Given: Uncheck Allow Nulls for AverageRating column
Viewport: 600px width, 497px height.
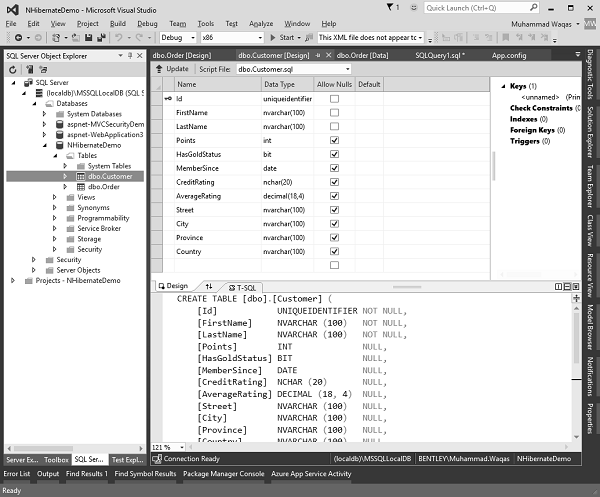Looking at the screenshot, I should [x=334, y=196].
